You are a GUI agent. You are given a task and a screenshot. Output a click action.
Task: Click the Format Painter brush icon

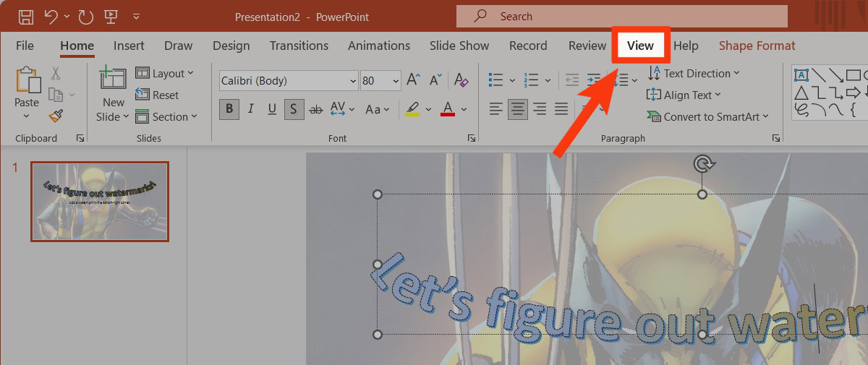click(x=56, y=116)
